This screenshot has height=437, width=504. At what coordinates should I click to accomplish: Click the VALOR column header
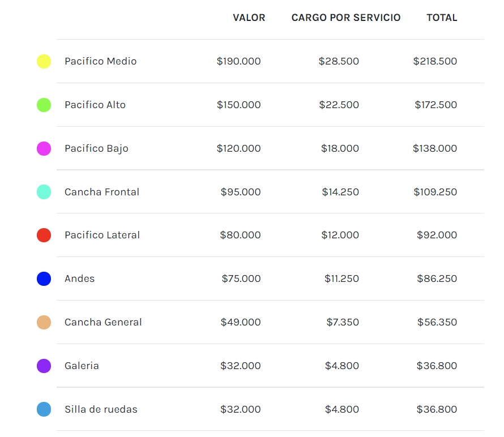point(249,18)
